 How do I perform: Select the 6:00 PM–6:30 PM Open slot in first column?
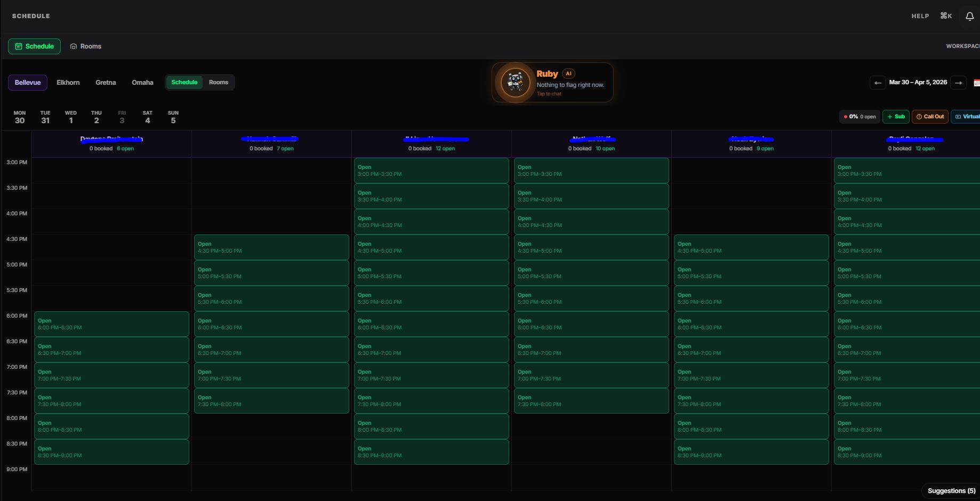pos(111,324)
